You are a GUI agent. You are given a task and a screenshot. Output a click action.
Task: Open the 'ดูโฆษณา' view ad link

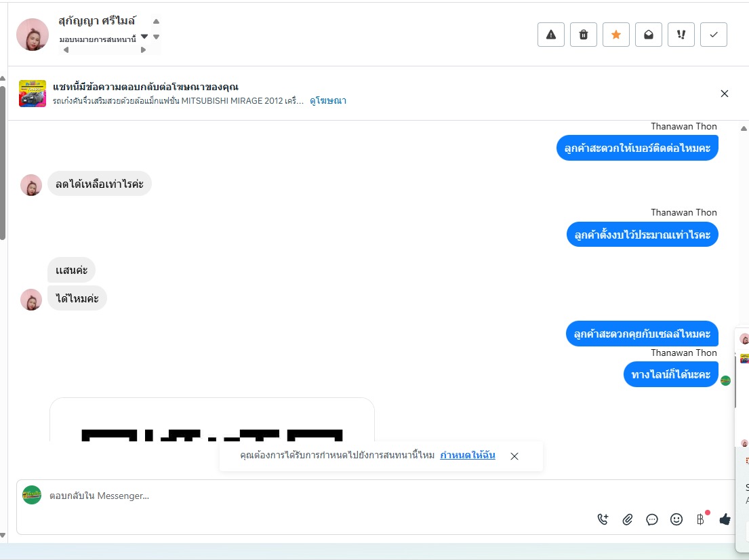327,100
